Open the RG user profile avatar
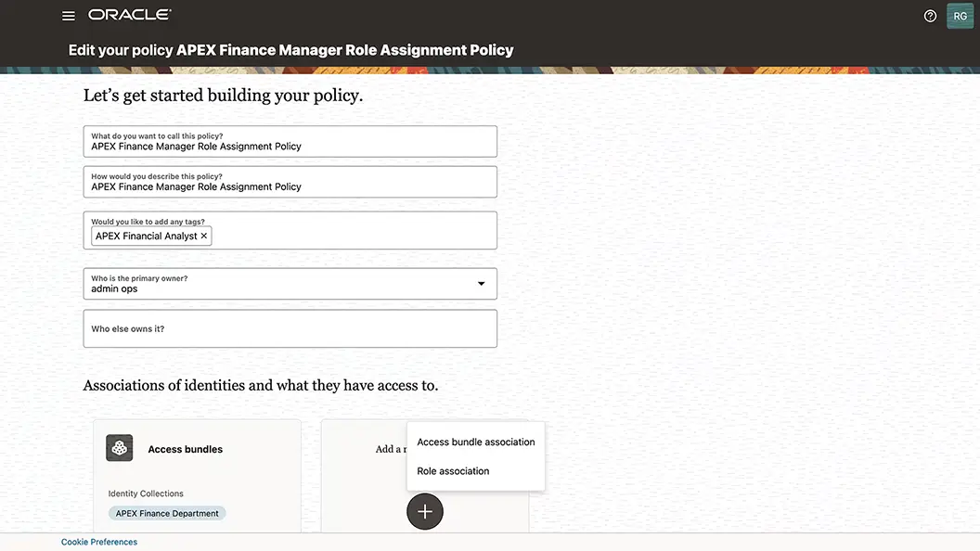The height and width of the screenshot is (551, 980). pos(960,17)
